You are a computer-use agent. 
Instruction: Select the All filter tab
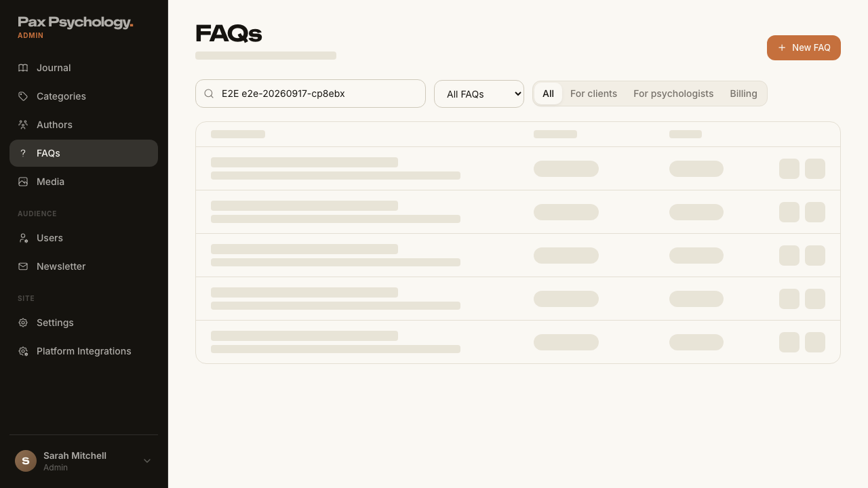coord(548,94)
